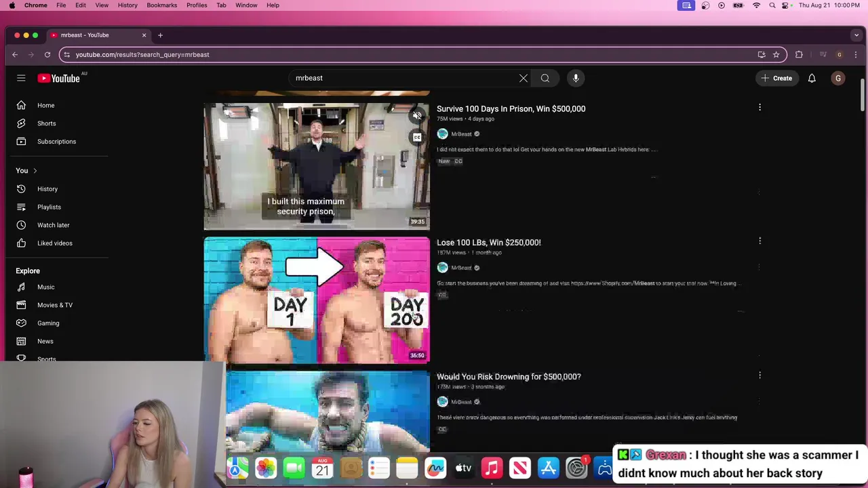The width and height of the screenshot is (868, 488).
Task: Click the magnifier search button
Action: tap(545, 78)
